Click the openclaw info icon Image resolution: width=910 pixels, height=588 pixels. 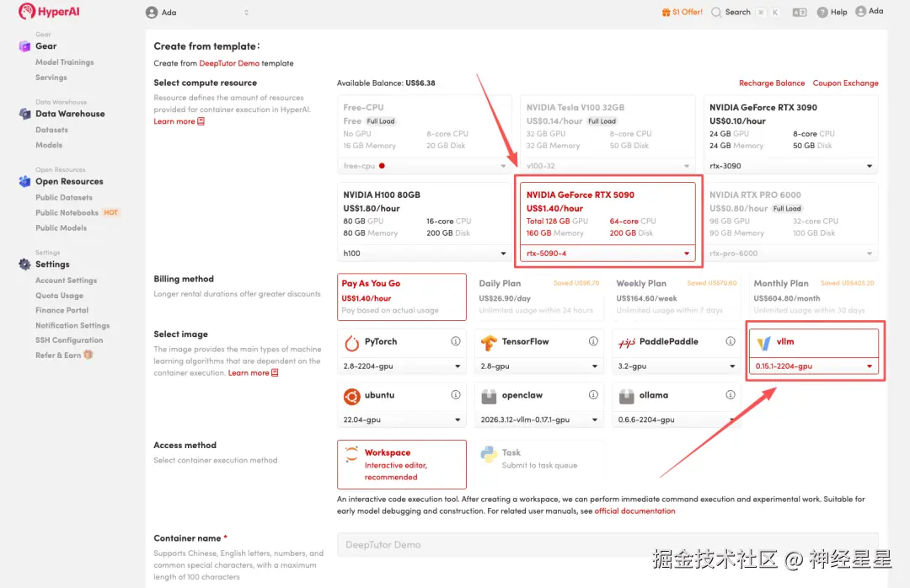[593, 395]
